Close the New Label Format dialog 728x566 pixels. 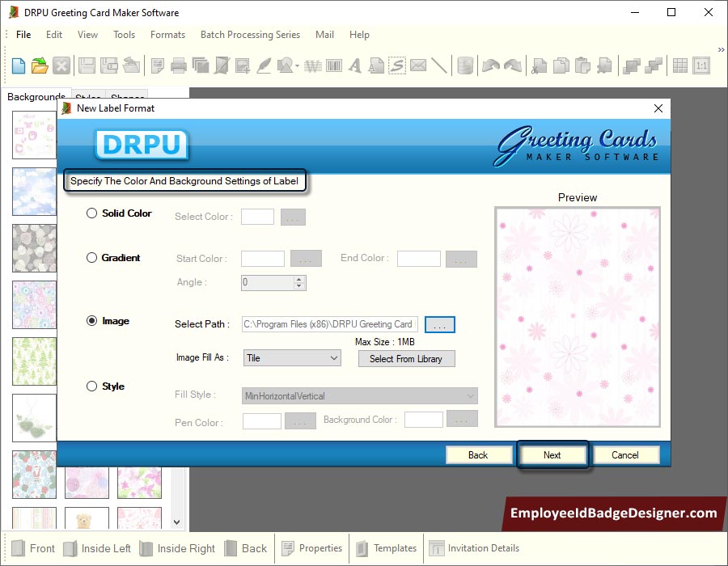coord(658,108)
